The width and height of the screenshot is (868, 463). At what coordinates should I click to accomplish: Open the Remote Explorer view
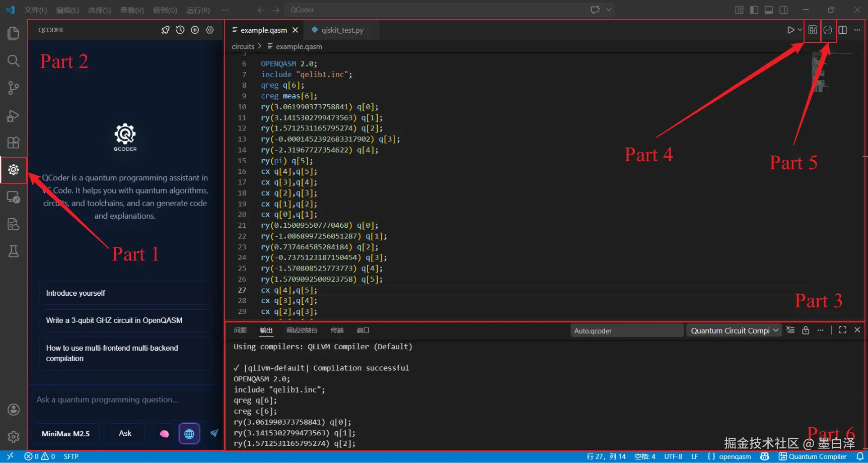tap(14, 197)
